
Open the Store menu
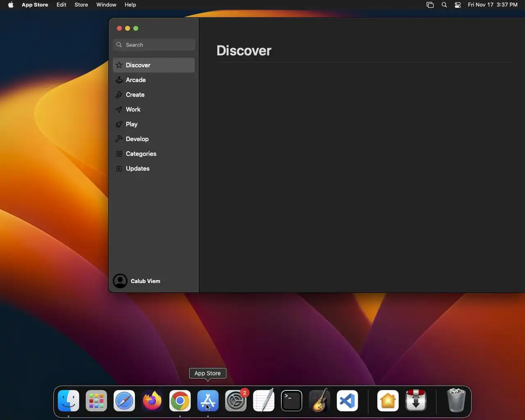coord(81,5)
